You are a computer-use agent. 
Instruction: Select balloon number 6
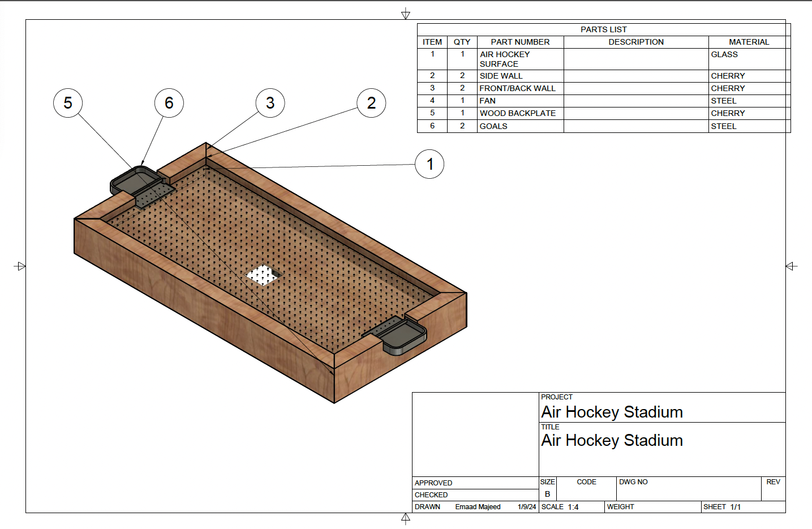[169, 103]
